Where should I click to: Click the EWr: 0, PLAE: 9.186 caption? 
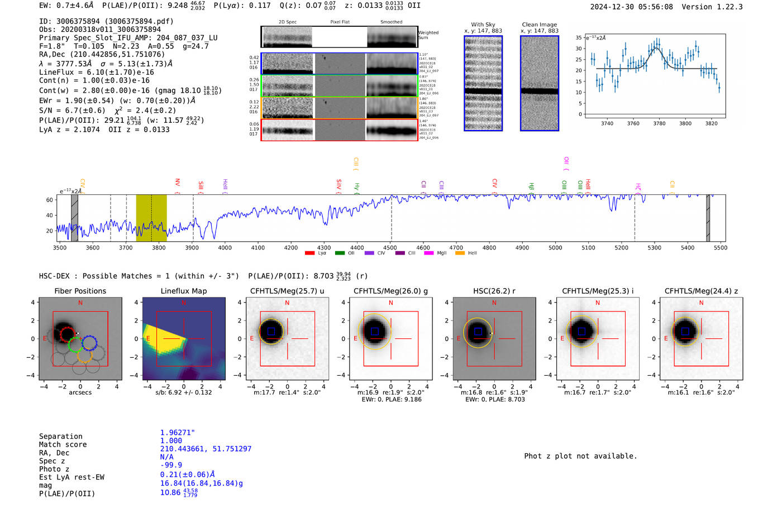(391, 400)
